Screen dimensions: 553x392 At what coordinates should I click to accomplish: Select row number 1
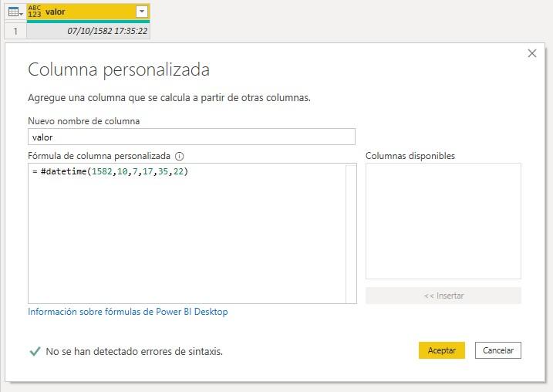tap(15, 31)
